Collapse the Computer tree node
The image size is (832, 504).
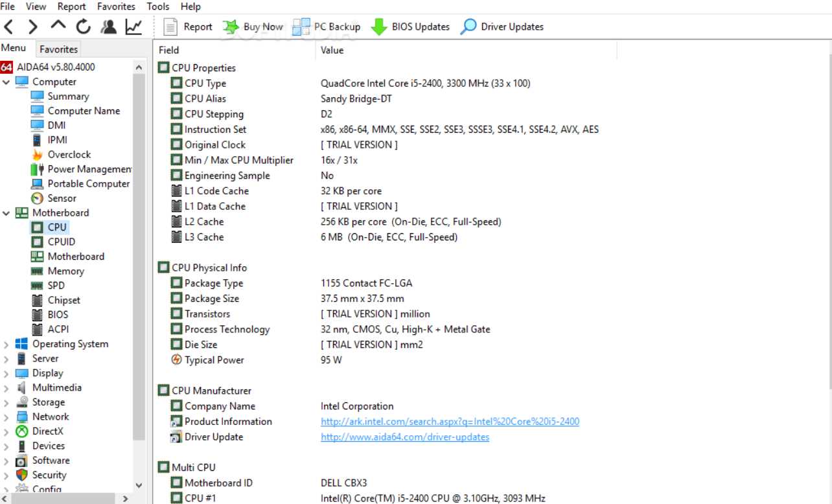(x=6, y=82)
